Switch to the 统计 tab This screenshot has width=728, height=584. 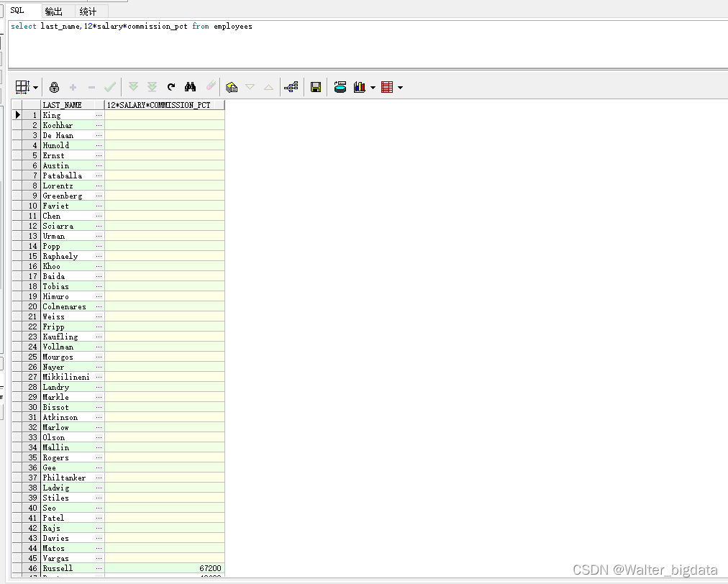(x=88, y=12)
